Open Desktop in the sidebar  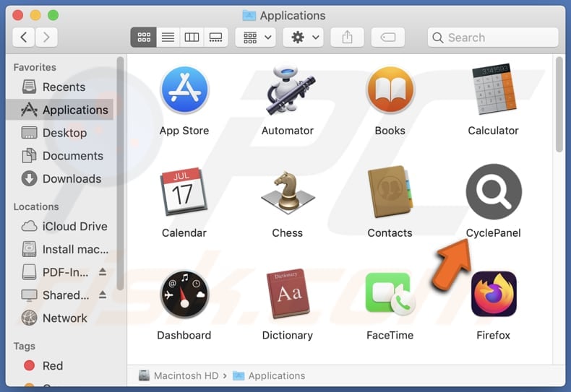pos(61,133)
